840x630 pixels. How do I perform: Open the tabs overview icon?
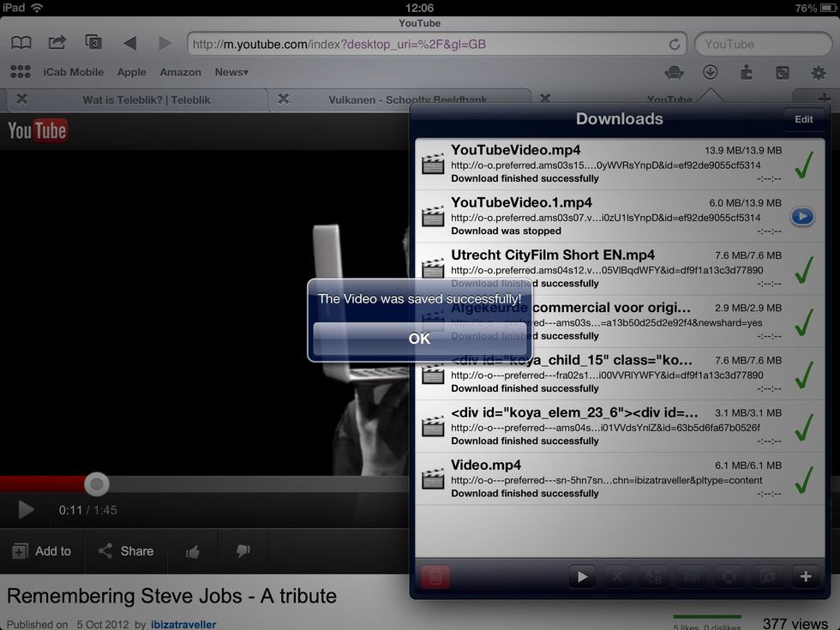click(93, 42)
